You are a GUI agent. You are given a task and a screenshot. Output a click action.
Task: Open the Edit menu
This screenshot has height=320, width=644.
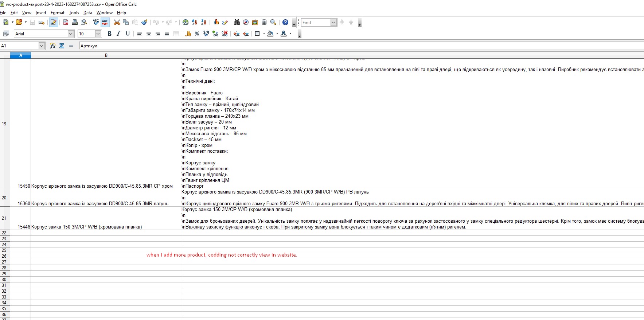14,13
